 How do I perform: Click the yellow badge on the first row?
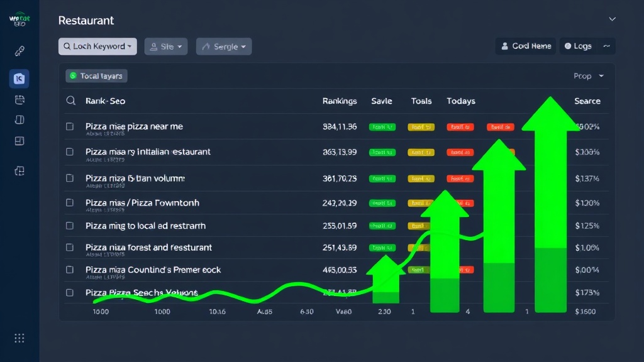[420, 127]
